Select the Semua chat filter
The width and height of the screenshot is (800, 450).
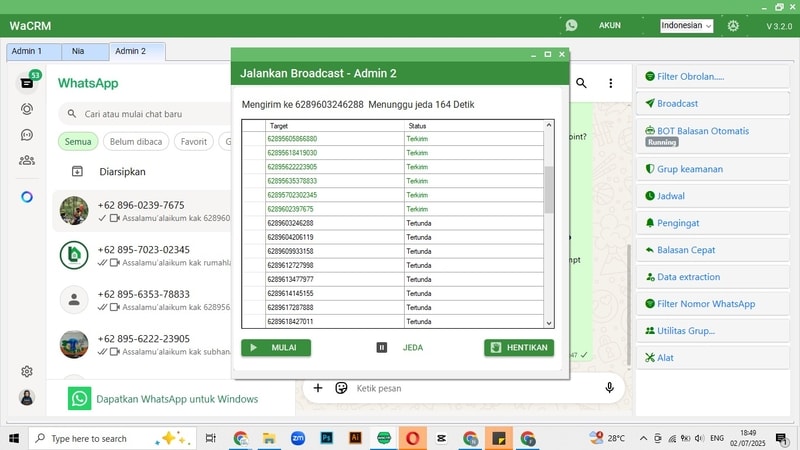coord(78,141)
